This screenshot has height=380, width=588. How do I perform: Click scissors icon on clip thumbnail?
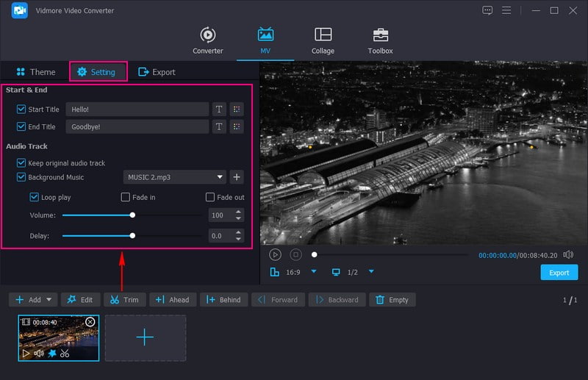65,354
